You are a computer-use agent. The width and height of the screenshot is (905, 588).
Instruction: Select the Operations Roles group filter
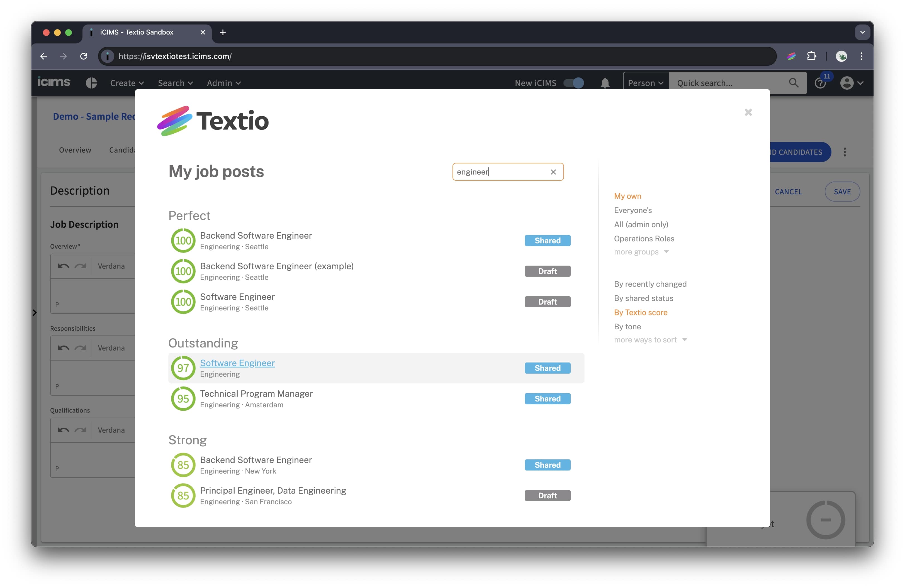pos(644,239)
